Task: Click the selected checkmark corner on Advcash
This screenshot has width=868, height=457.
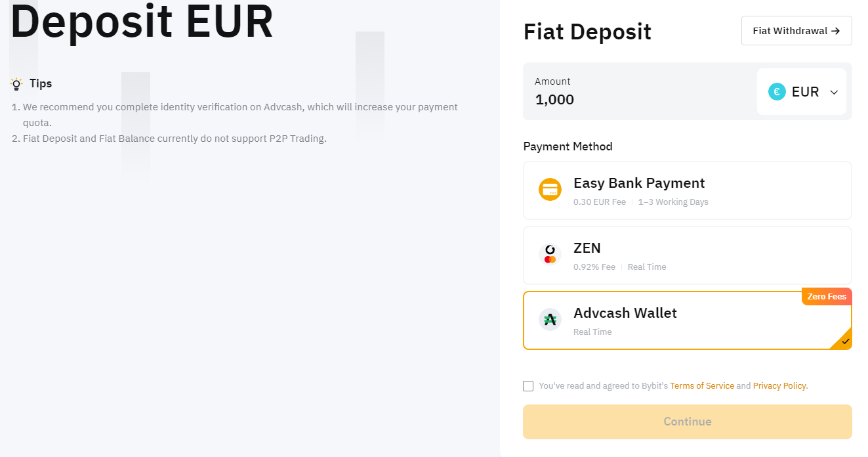Action: 843,340
